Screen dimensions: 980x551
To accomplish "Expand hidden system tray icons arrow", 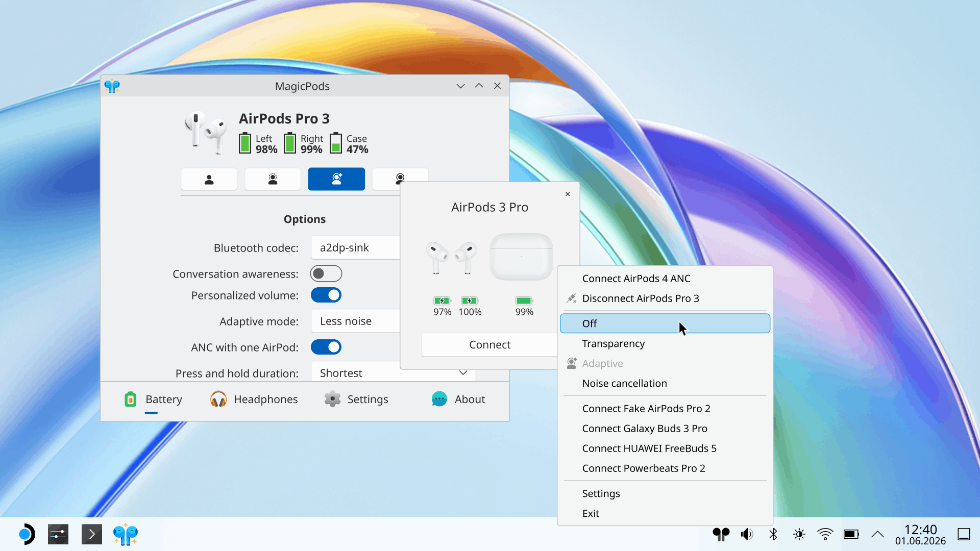I will (877, 534).
